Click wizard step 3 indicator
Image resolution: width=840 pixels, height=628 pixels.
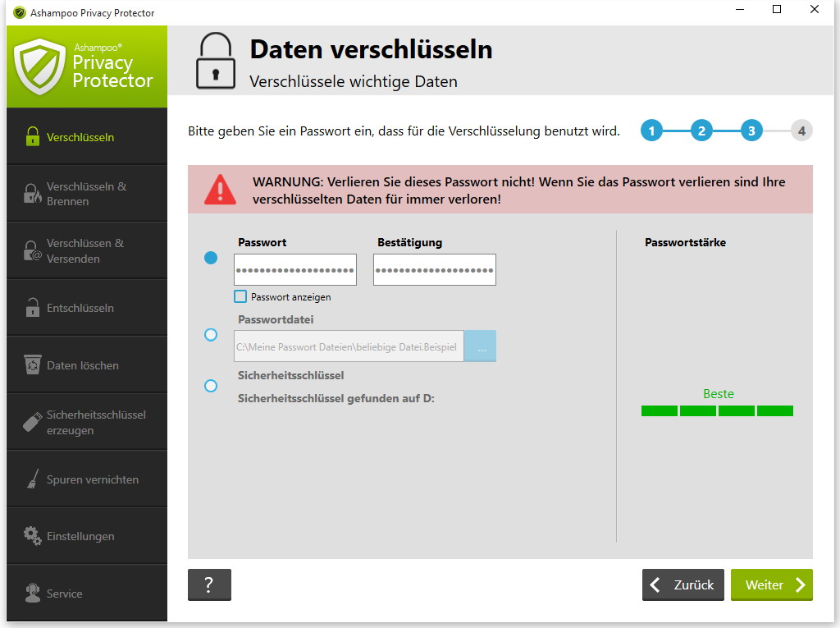coord(751,131)
